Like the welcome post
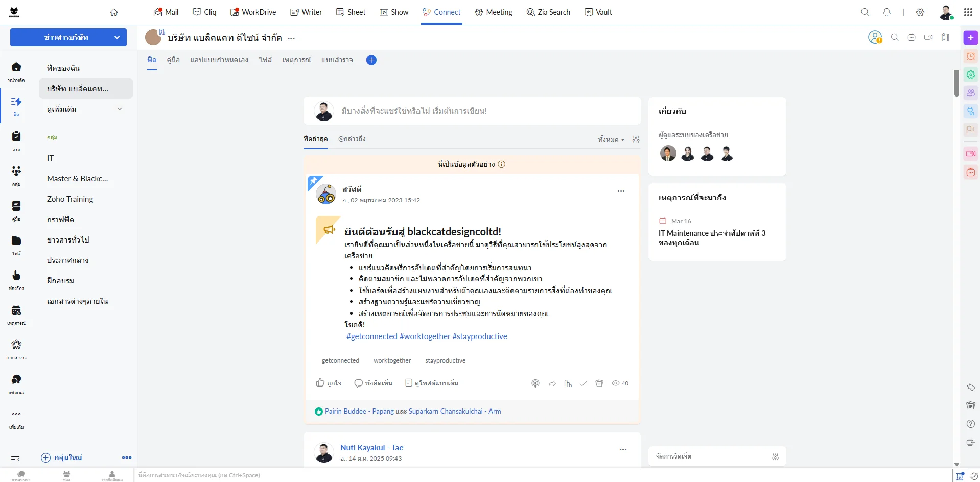The height and width of the screenshot is (482, 980). click(329, 383)
